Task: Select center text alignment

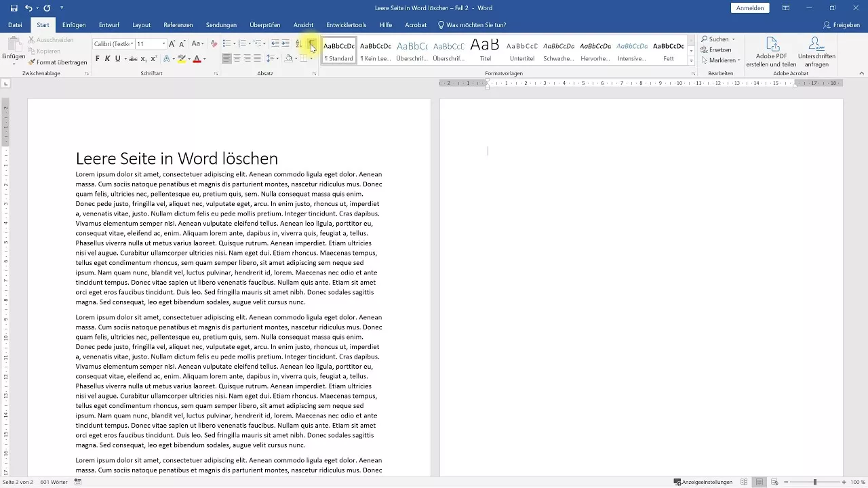Action: pos(237,59)
